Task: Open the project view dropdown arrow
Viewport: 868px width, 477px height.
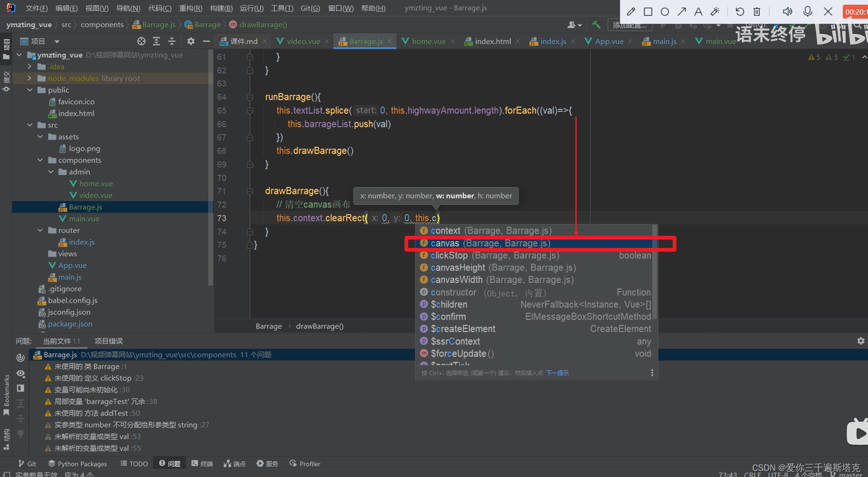Action: tap(57, 42)
